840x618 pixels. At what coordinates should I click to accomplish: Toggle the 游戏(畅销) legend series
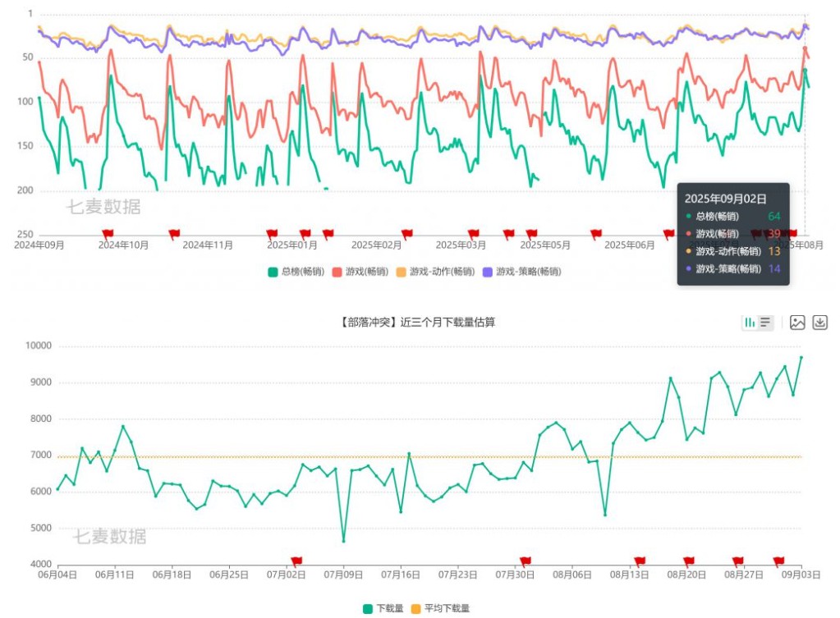click(x=360, y=272)
